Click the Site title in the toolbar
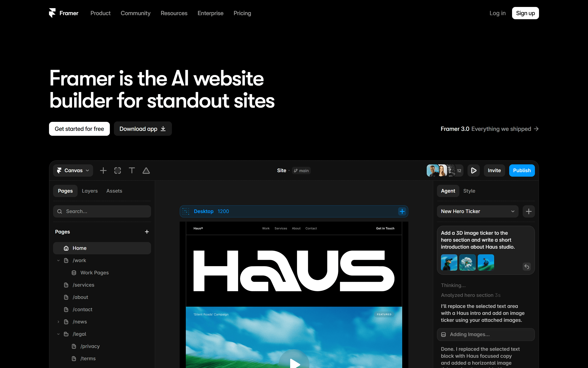The image size is (588, 368). 282,171
